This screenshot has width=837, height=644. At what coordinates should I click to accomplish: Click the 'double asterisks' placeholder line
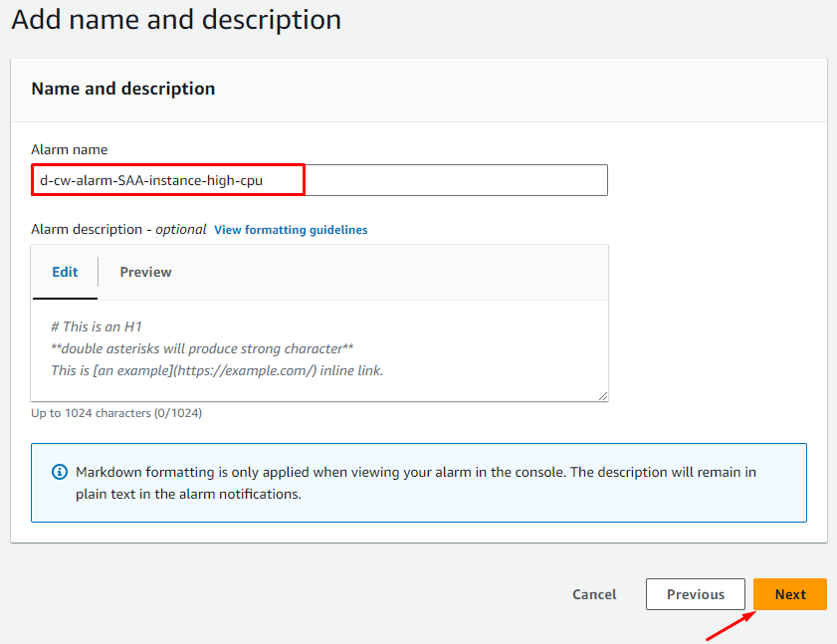pos(202,348)
